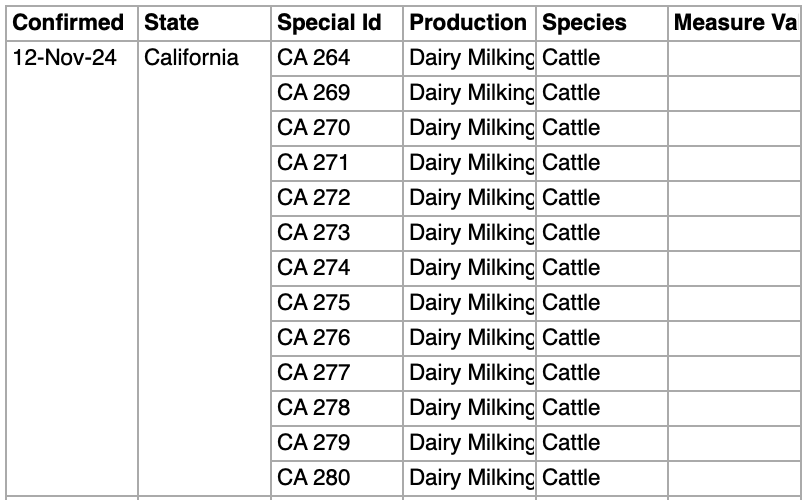Click the CA 280 cell
This screenshot has height=500, width=810.
pos(314,478)
